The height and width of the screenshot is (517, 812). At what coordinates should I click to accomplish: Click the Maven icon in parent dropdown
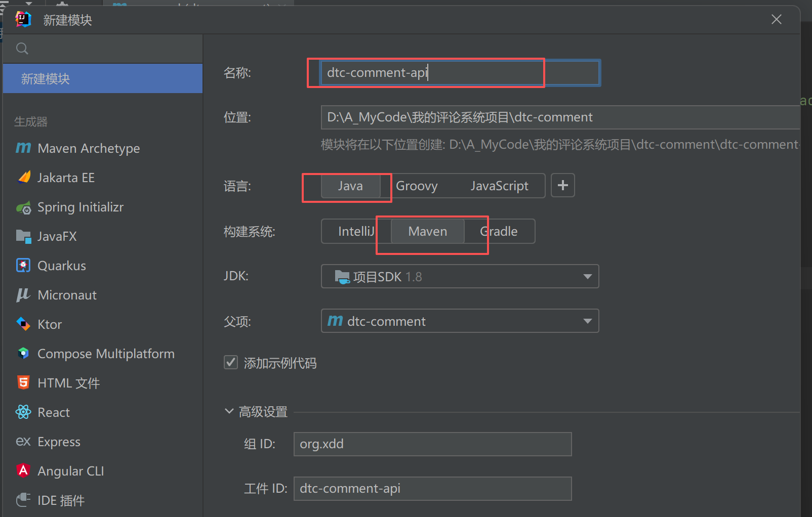(335, 321)
